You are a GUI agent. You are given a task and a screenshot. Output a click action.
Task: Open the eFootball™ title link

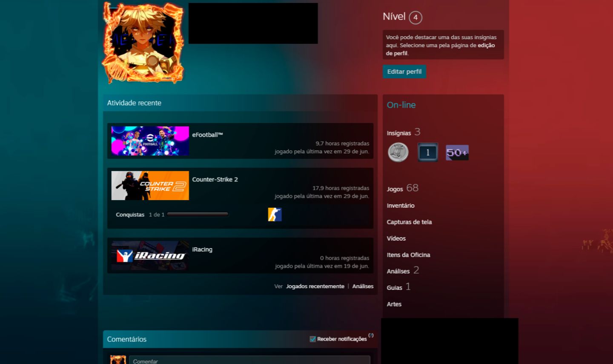[207, 135]
